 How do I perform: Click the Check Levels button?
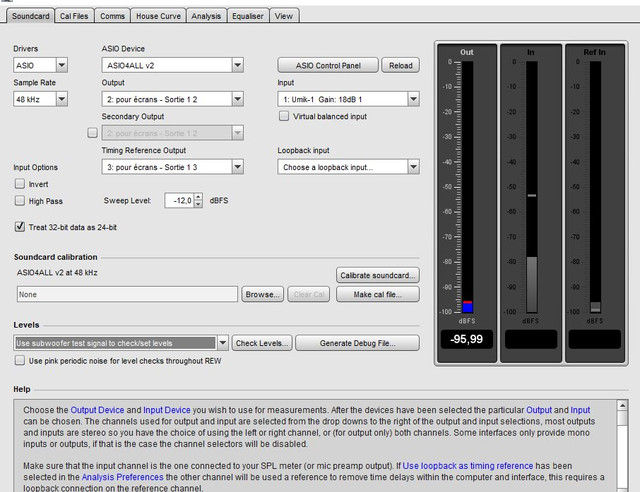point(262,343)
